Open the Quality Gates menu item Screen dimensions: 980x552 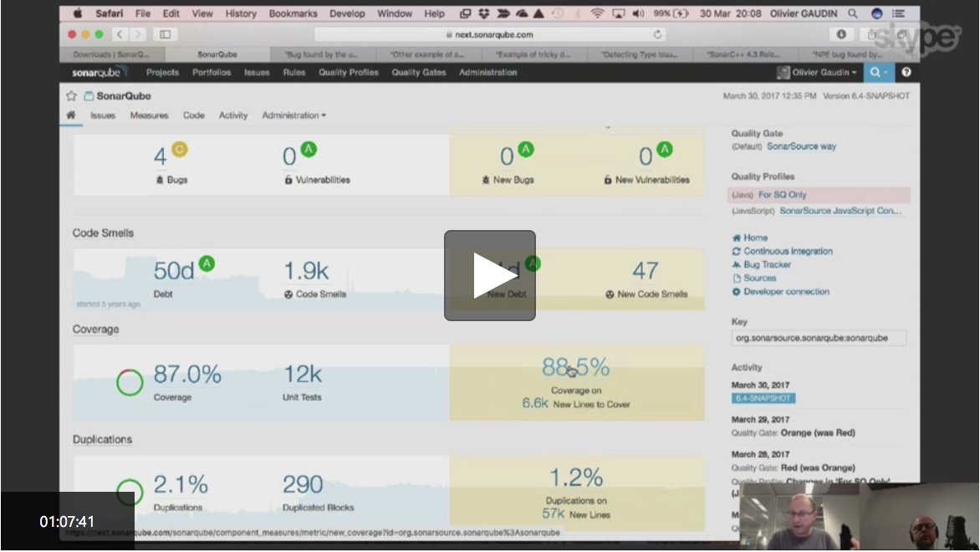pyautogui.click(x=418, y=73)
